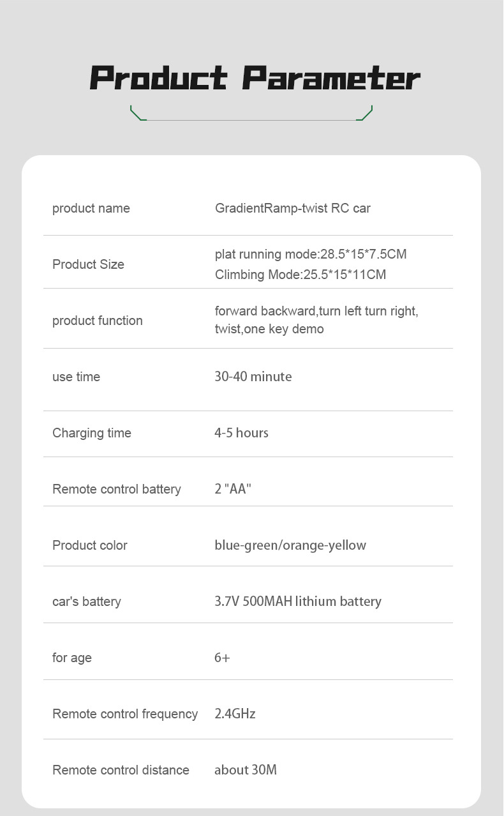
Task: Click the "for age" label
Action: click(71, 658)
